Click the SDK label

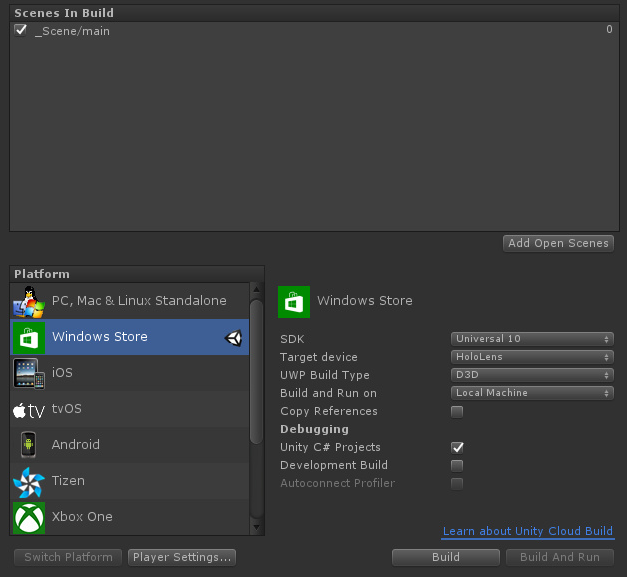(292, 339)
